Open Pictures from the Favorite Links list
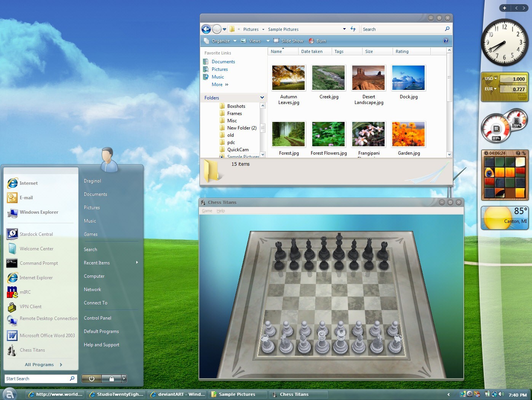The image size is (532, 400). 219,69
